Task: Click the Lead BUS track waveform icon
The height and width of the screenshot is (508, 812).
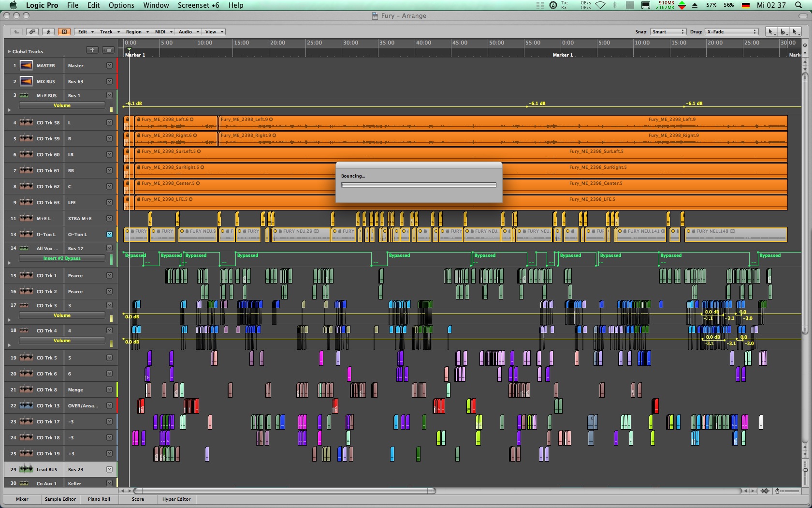Action: click(26, 469)
